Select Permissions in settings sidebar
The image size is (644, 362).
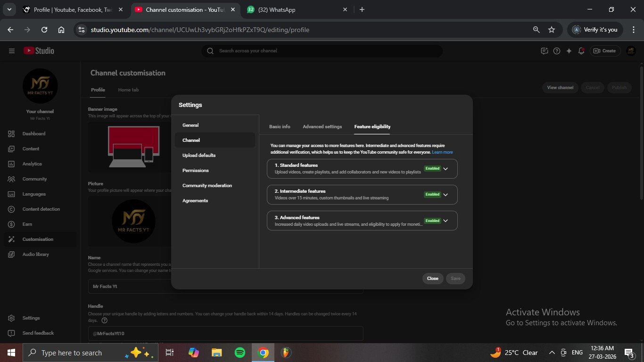[x=195, y=171]
